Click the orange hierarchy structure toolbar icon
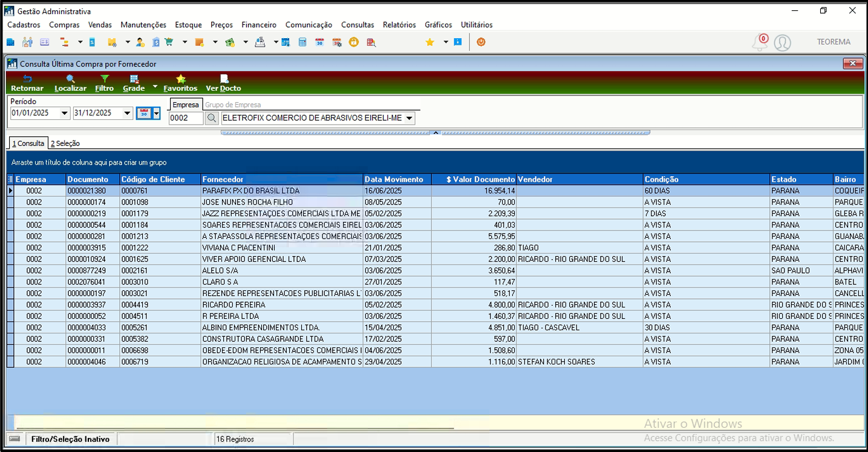Screen dimensions: 868x452 (64, 42)
